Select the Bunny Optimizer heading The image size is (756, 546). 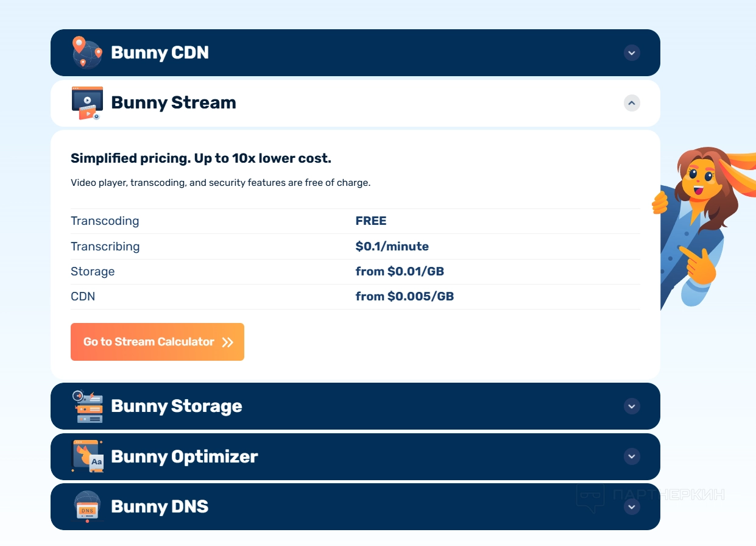tap(184, 456)
